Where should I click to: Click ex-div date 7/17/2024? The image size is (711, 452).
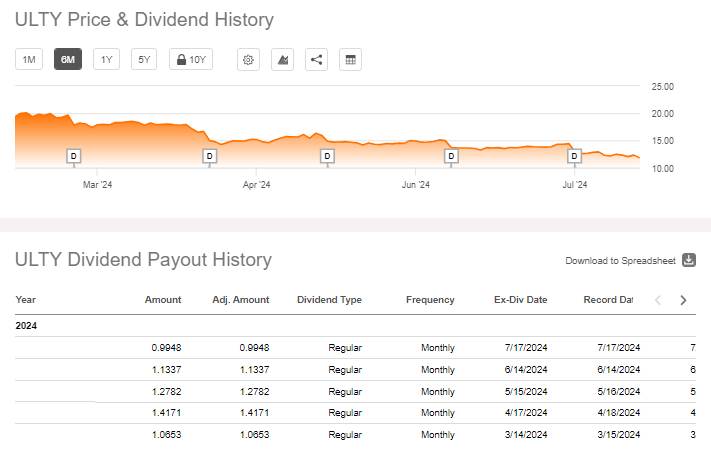click(526, 348)
